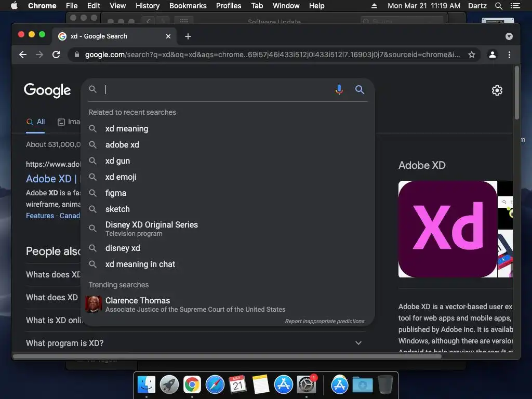Open the History menu
This screenshot has width=532, height=399.
point(148,6)
